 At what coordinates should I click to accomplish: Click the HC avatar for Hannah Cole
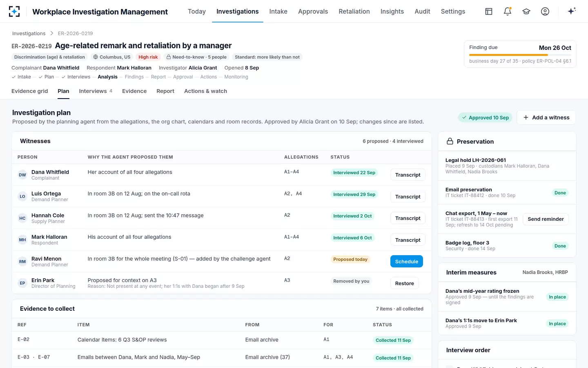tap(22, 218)
